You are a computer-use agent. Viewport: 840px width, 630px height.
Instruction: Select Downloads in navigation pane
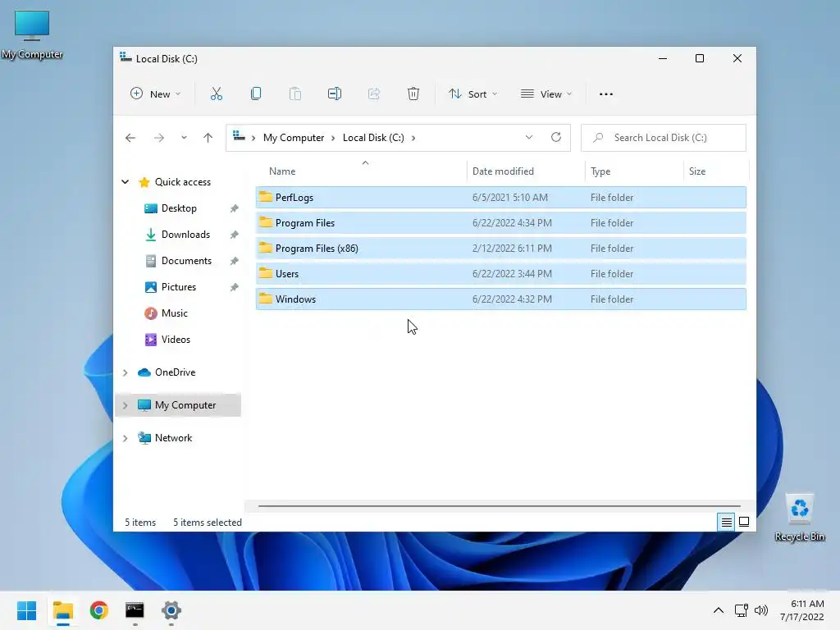185,235
